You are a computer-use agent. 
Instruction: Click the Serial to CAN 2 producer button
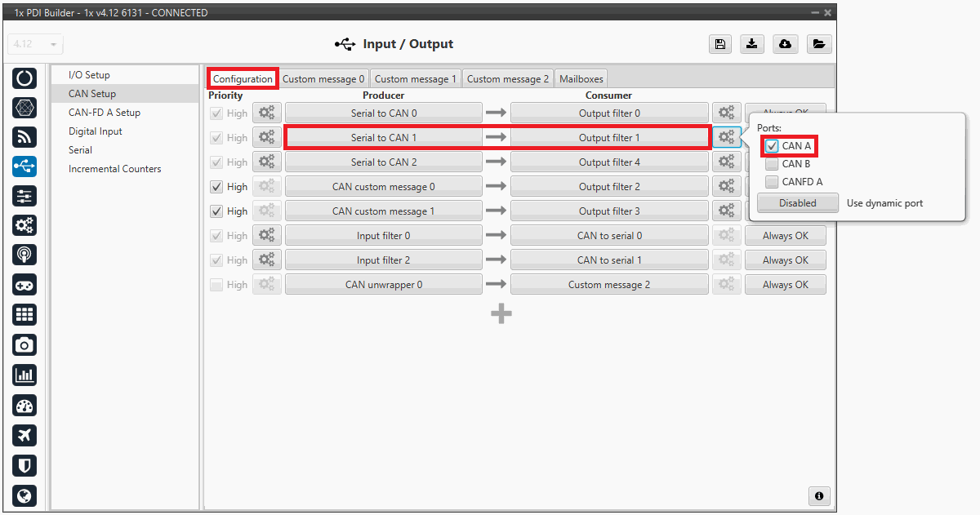click(x=384, y=162)
